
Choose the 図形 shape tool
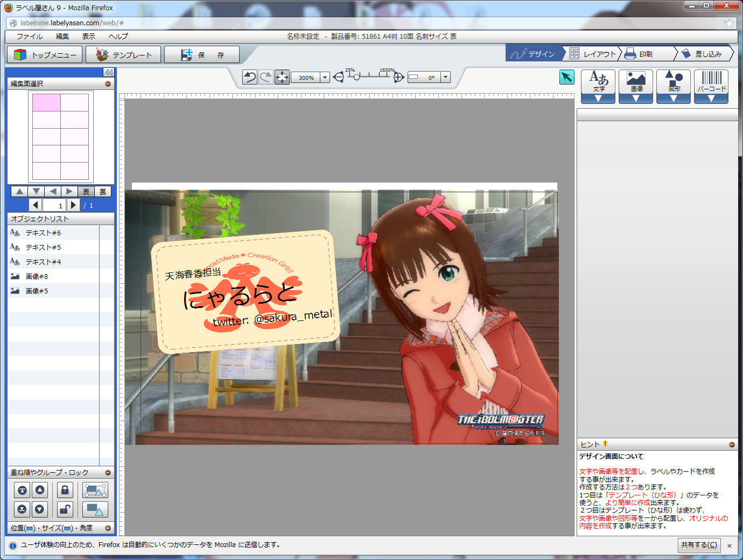pyautogui.click(x=674, y=82)
